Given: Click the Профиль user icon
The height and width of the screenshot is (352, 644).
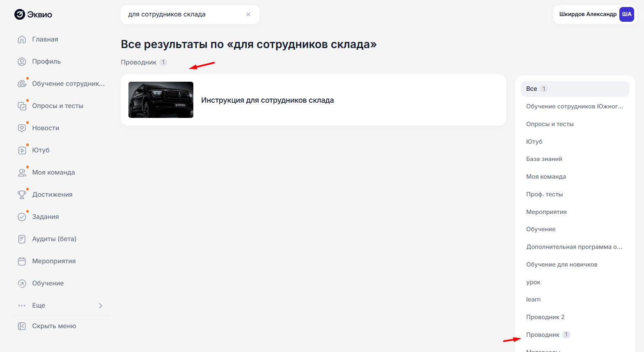Looking at the screenshot, I should (x=22, y=62).
